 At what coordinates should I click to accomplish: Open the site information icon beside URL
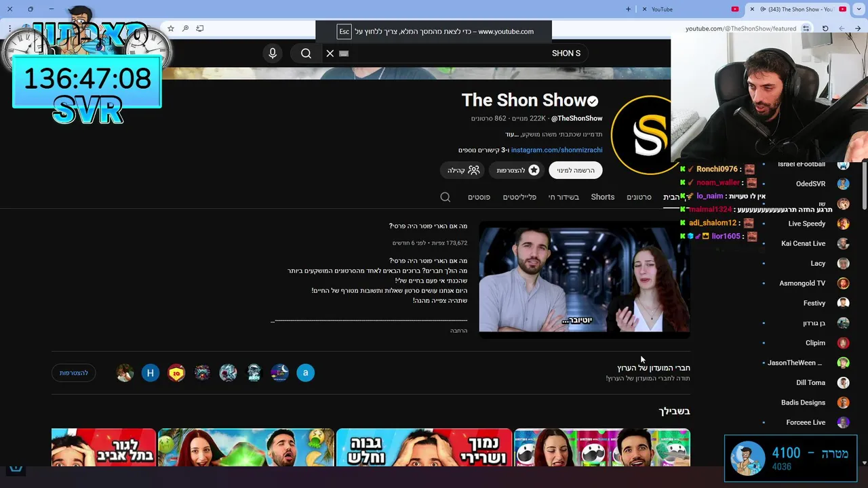pyautogui.click(x=806, y=28)
